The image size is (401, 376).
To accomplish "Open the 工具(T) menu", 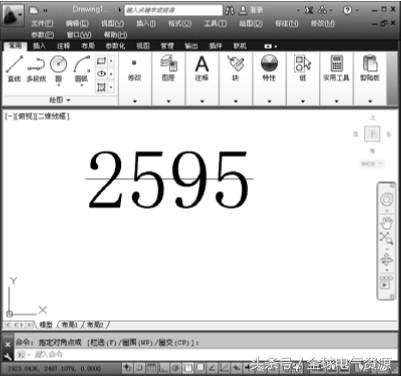I will (215, 23).
